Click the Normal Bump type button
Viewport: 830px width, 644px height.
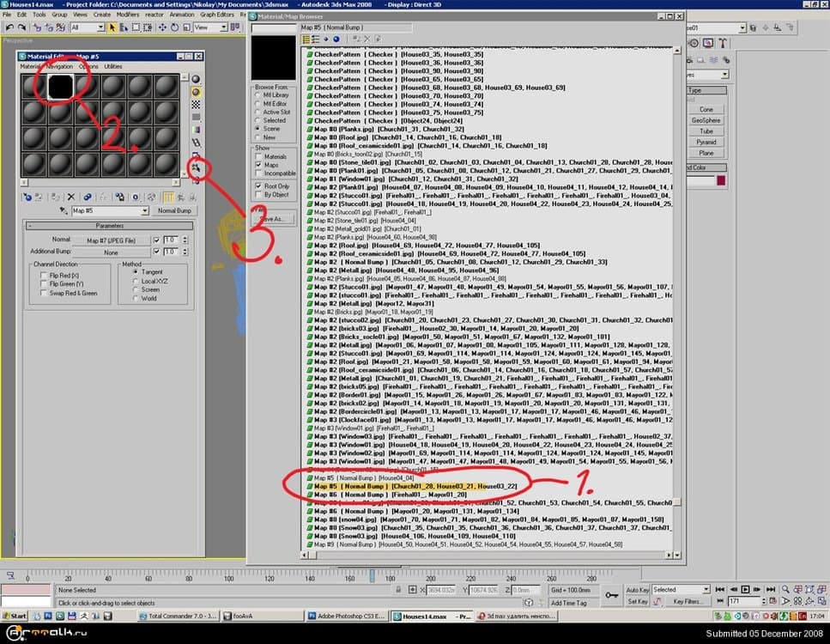(x=174, y=210)
